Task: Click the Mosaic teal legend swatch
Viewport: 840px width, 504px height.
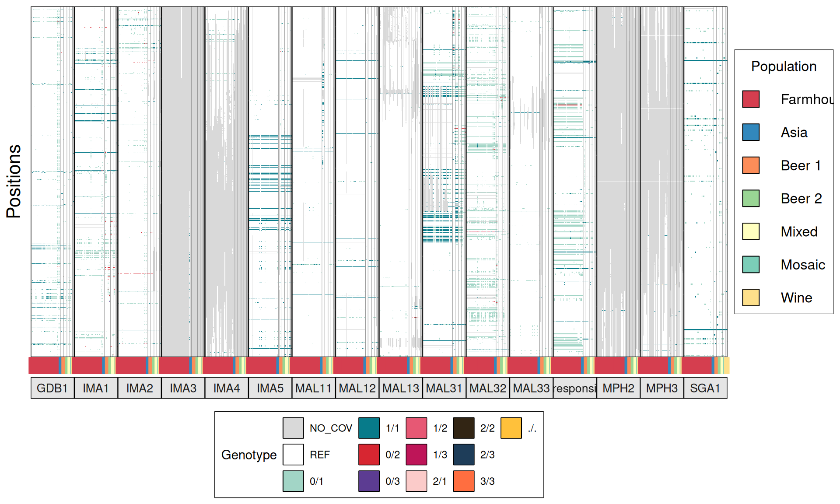Action: [751, 264]
